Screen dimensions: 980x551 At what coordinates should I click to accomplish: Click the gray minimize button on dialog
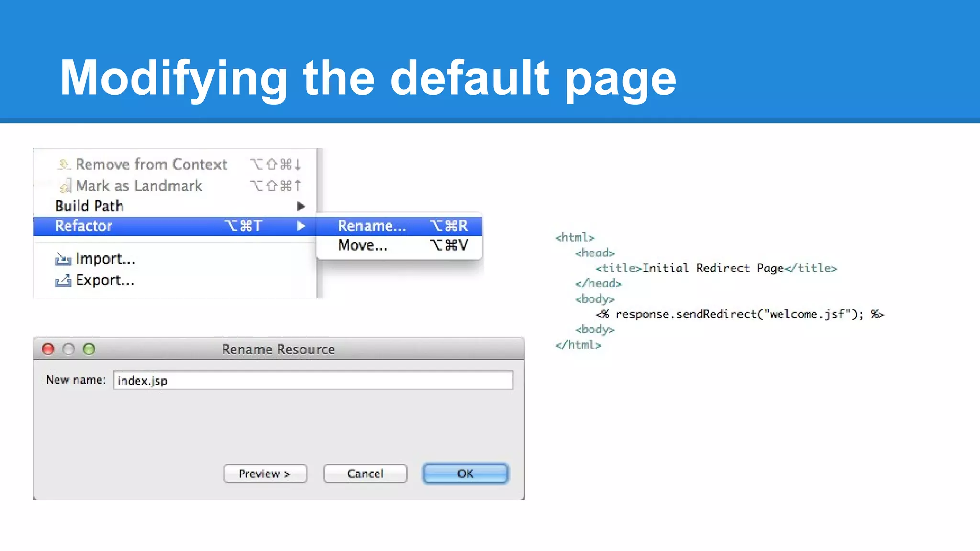coord(68,349)
